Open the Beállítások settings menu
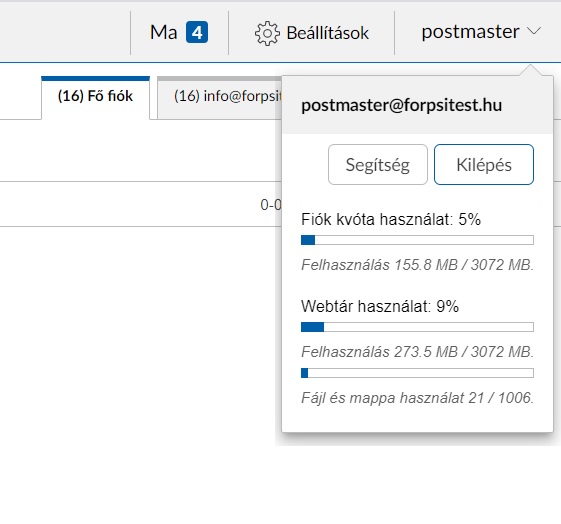The width and height of the screenshot is (561, 524). pos(312,33)
